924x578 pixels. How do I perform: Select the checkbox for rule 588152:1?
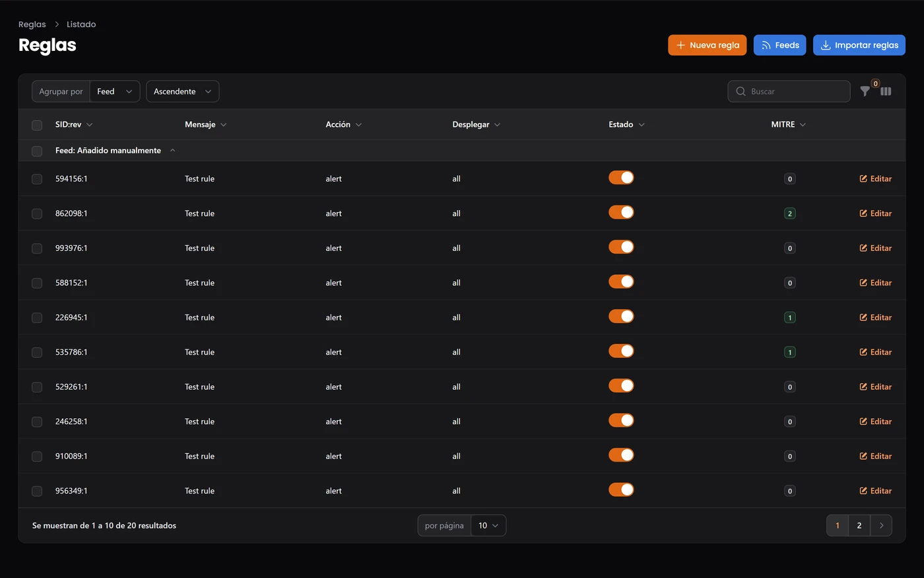(x=37, y=283)
